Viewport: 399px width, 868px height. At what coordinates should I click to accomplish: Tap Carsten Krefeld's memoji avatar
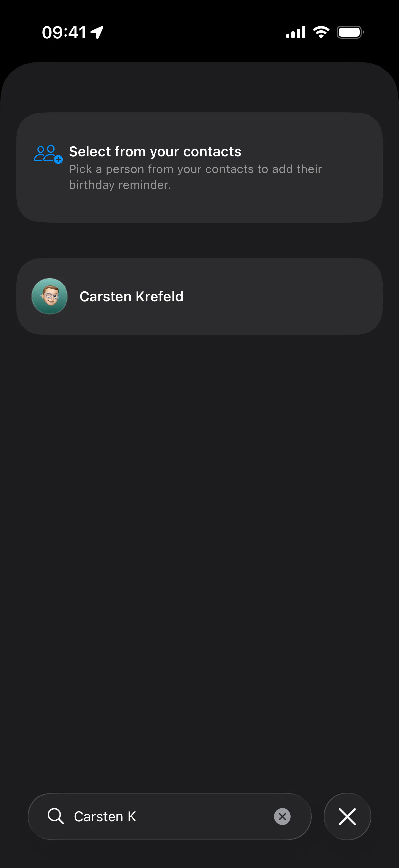point(50,296)
